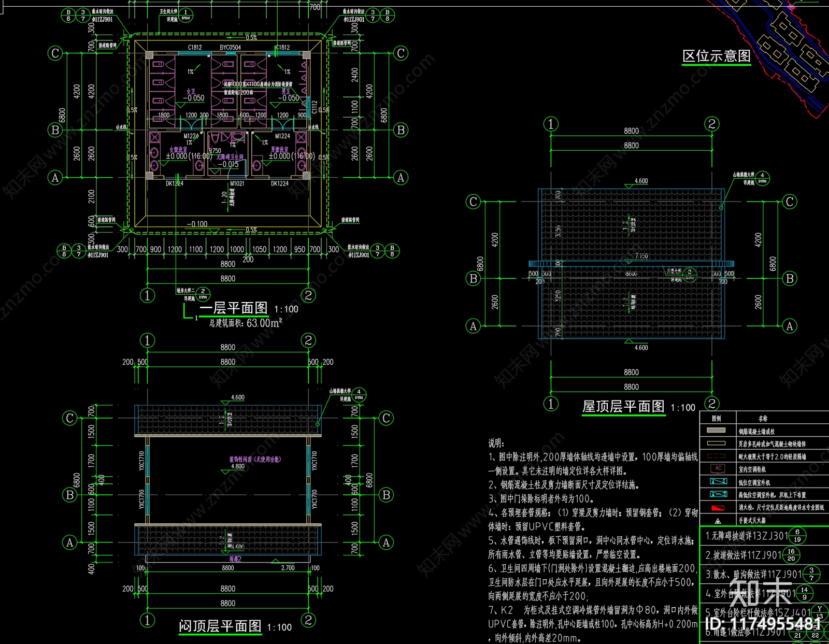Click the 6/19 detail index bubble
Viewport: 829px width, 644px height.
797,535
